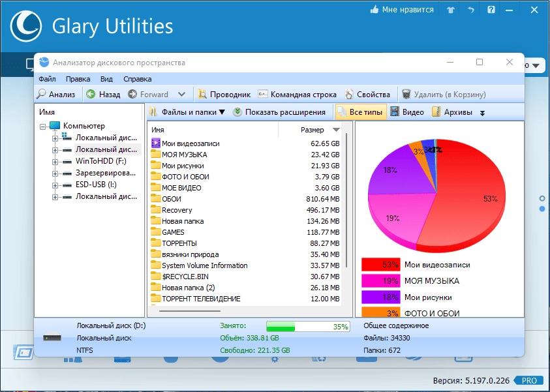550x392 pixels.
Task: Expand more filter types with double chevron
Action: [x=482, y=113]
